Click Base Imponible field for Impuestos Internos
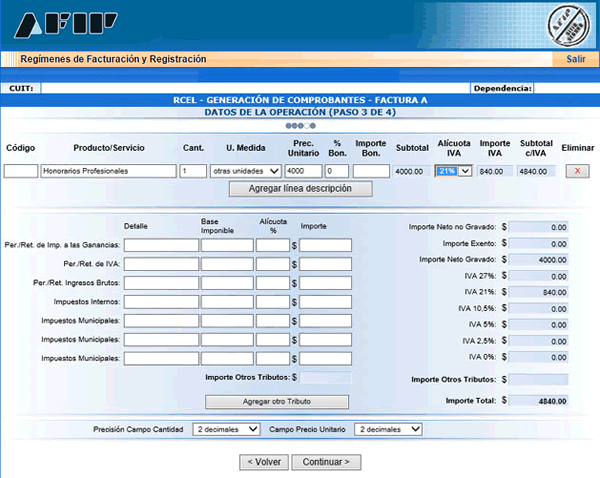Image resolution: width=600 pixels, height=478 pixels. (x=227, y=302)
